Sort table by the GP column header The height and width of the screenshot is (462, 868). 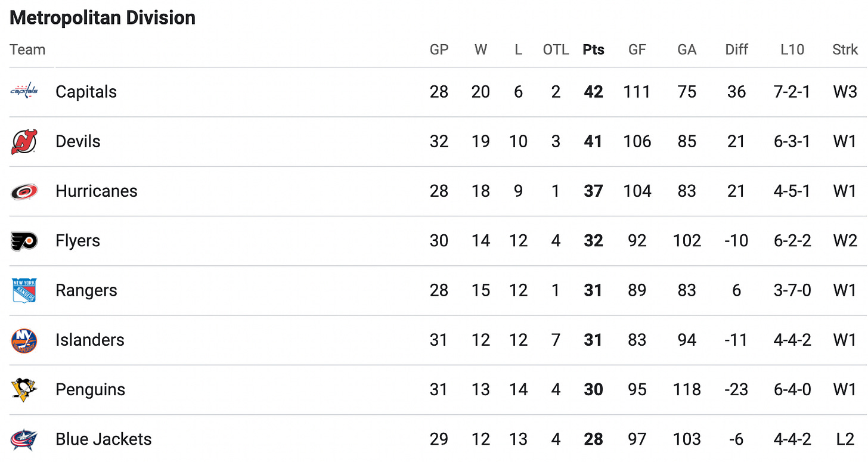tap(439, 50)
